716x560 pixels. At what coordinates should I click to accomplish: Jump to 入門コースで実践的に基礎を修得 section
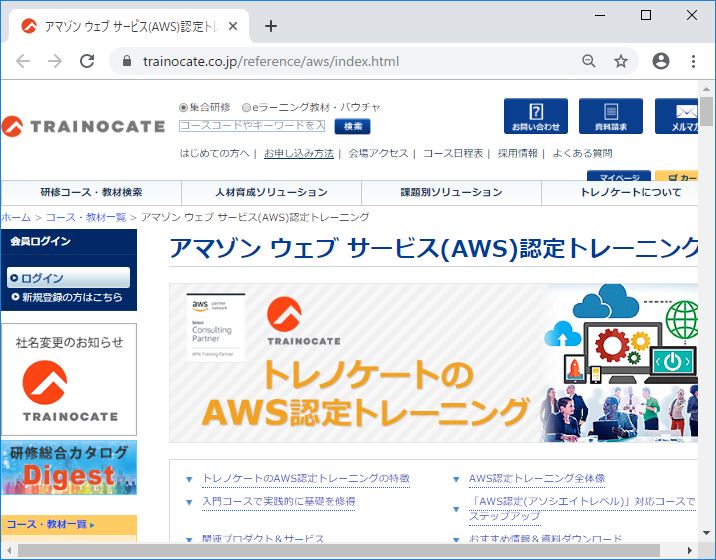(279, 501)
